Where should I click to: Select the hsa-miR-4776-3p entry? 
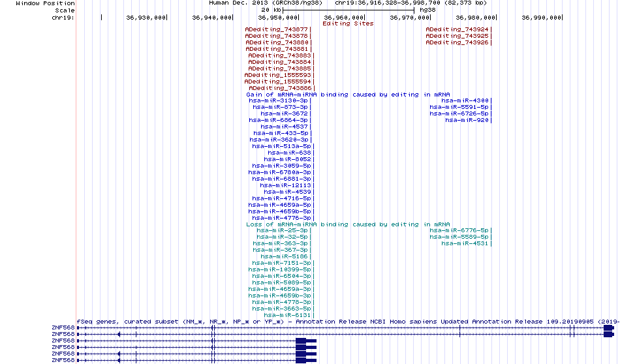[x=281, y=218]
